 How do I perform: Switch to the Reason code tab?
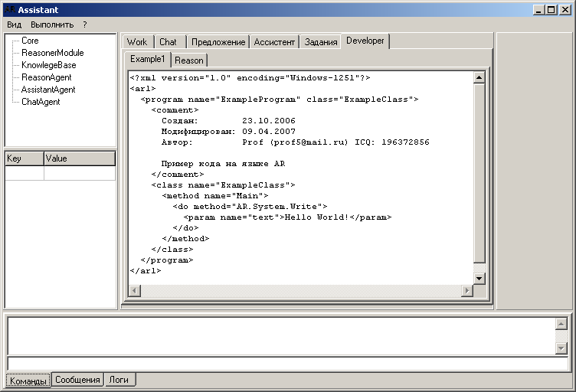188,60
